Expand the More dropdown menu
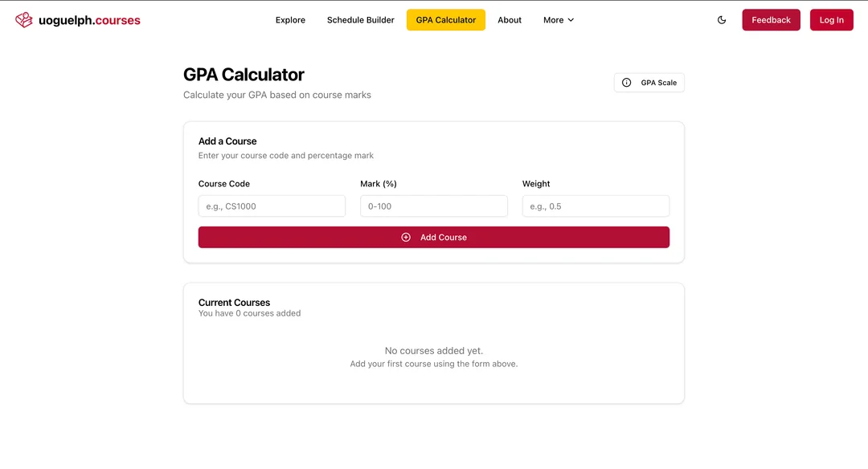This screenshot has height=469, width=868. tap(558, 20)
